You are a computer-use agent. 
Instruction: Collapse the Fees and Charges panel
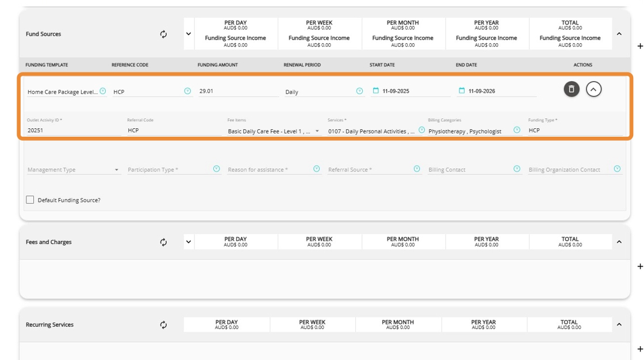619,242
